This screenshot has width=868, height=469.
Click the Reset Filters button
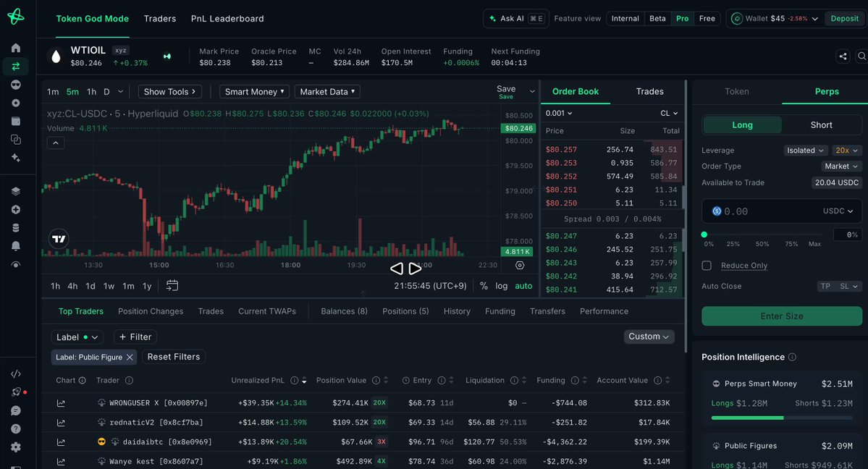click(x=174, y=357)
